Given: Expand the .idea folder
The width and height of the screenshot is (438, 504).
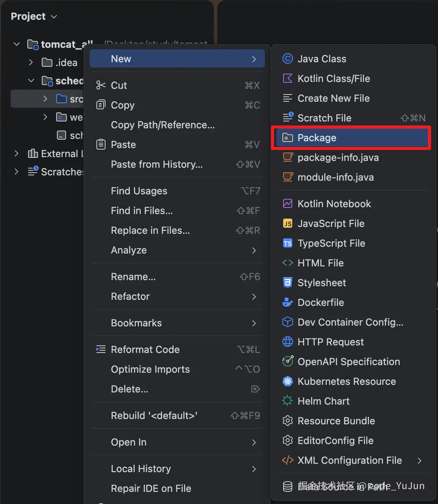Looking at the screenshot, I should (31, 63).
